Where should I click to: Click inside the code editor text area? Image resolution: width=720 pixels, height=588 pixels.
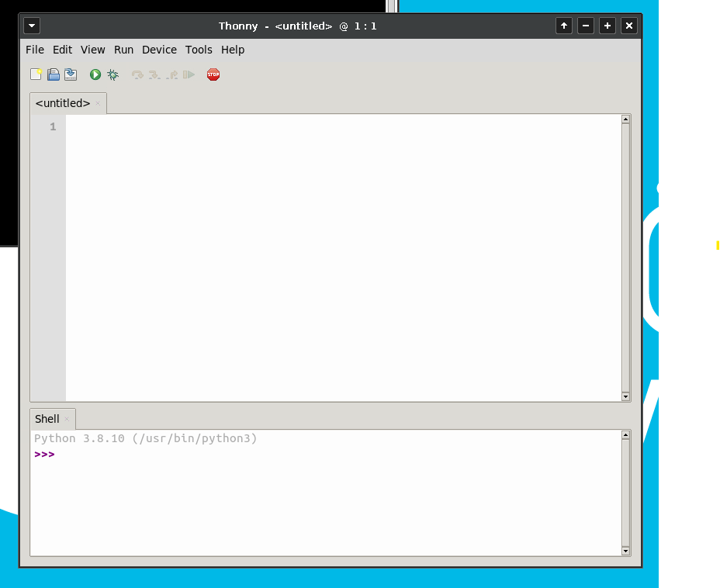coord(344,258)
